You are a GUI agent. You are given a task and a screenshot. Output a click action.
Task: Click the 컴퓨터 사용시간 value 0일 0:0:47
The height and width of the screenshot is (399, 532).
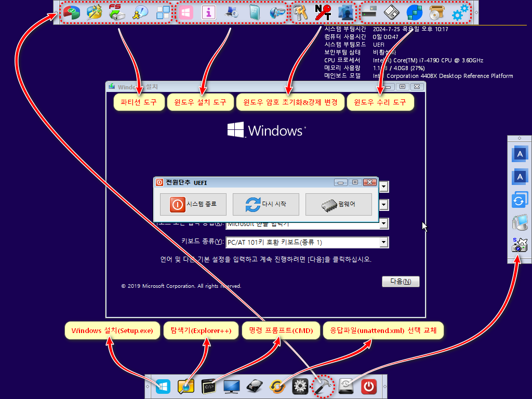tap(385, 37)
